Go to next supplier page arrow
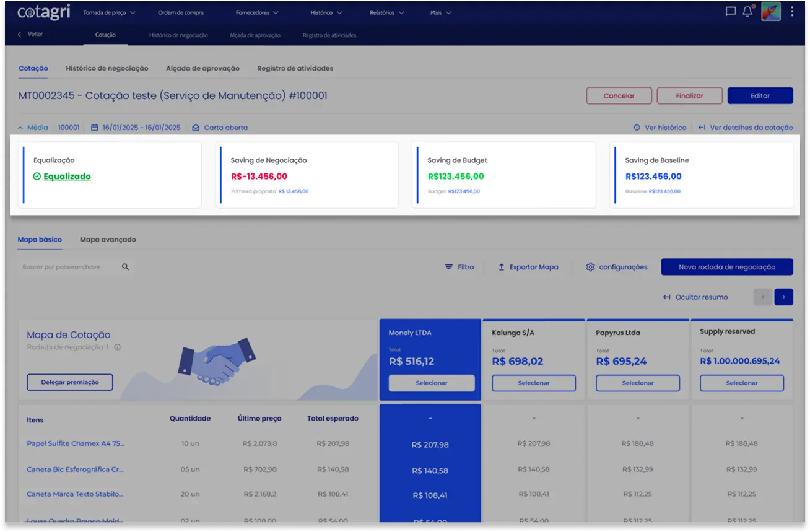 (x=783, y=297)
